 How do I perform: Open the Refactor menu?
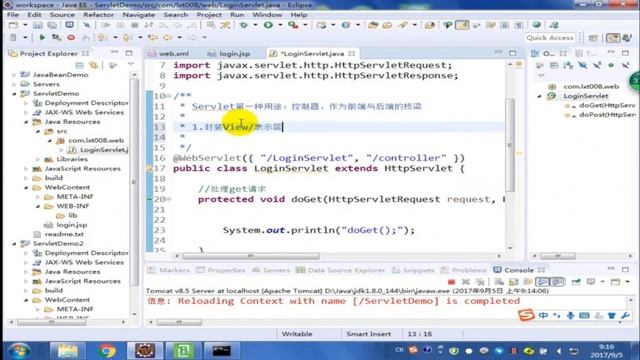tap(98, 15)
